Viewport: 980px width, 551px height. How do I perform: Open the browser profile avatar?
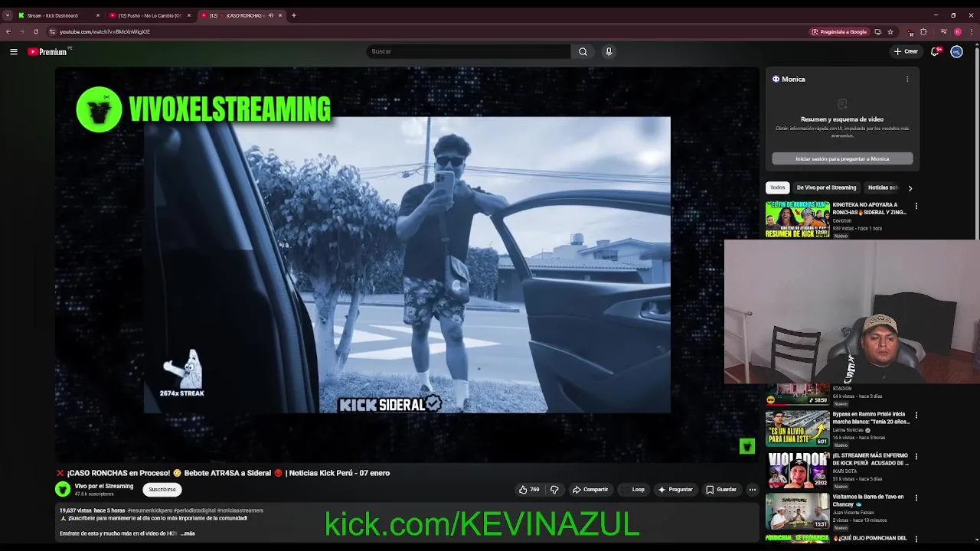coord(958,31)
